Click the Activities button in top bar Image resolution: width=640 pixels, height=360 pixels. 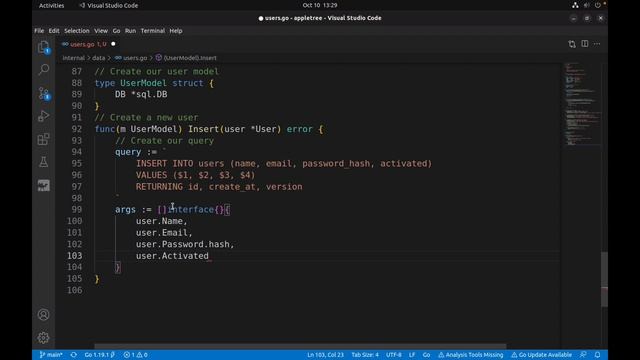(x=51, y=5)
